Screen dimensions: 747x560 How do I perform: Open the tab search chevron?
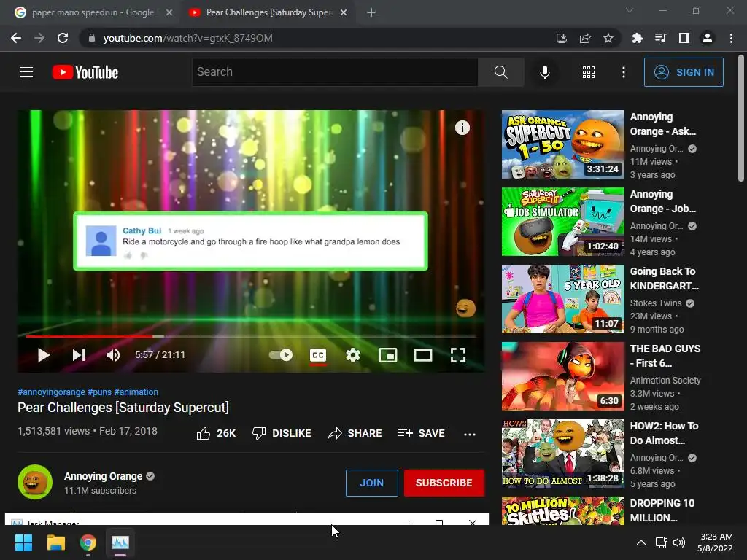(x=630, y=10)
